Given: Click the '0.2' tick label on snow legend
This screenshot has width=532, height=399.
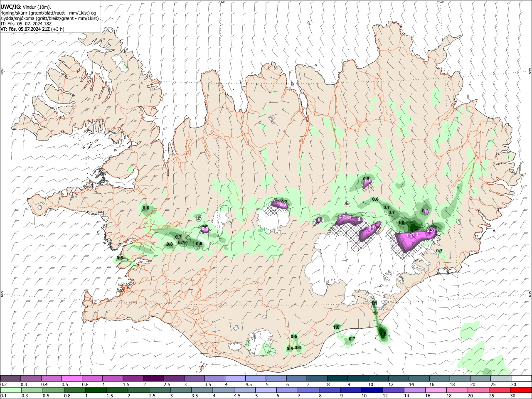Looking at the screenshot, I should coord(3,384).
